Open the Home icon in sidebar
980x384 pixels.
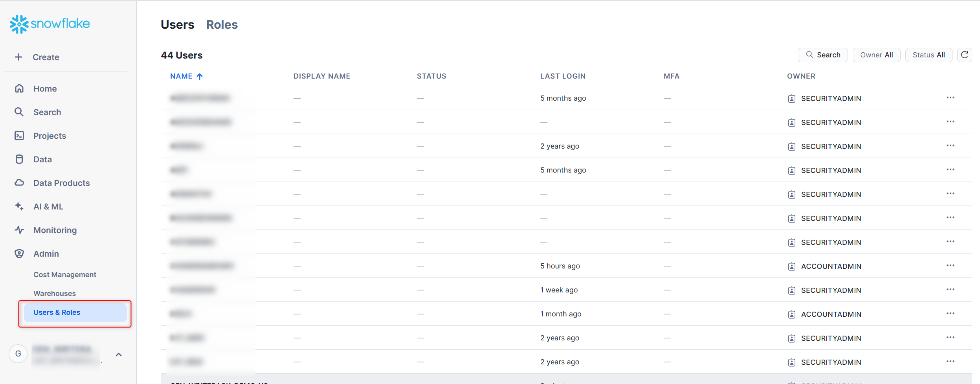[19, 88]
